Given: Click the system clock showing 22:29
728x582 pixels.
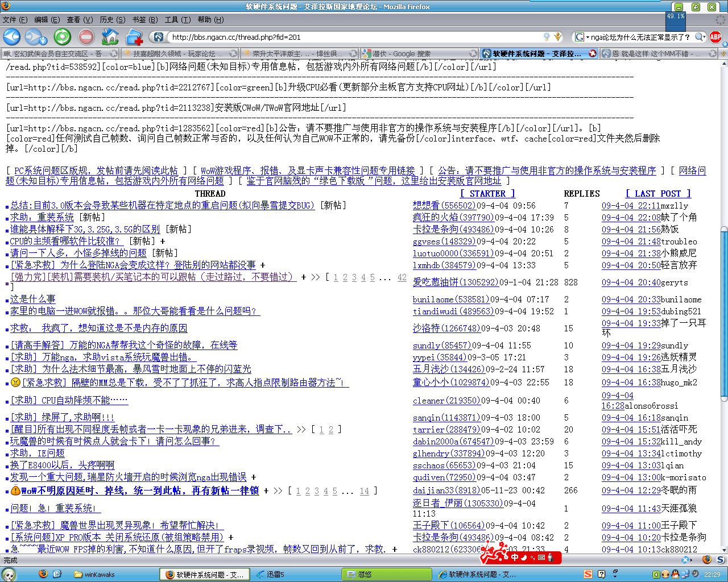Looking at the screenshot, I should [712, 575].
